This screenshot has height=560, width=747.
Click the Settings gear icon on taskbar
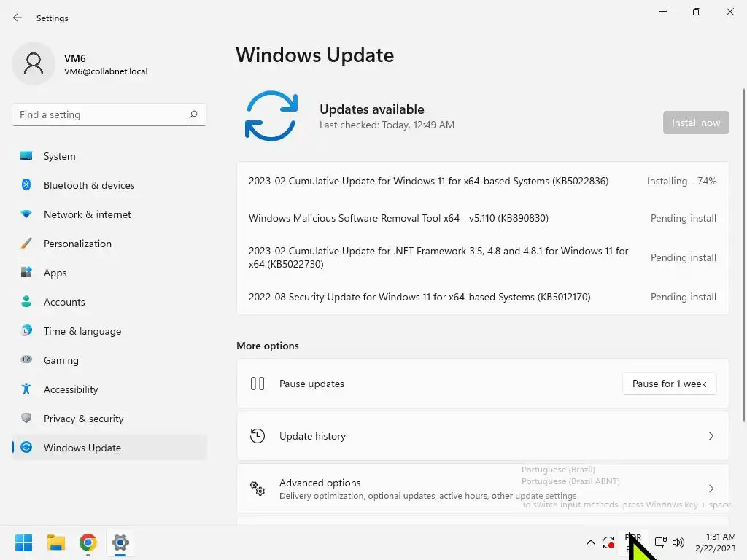tap(120, 542)
